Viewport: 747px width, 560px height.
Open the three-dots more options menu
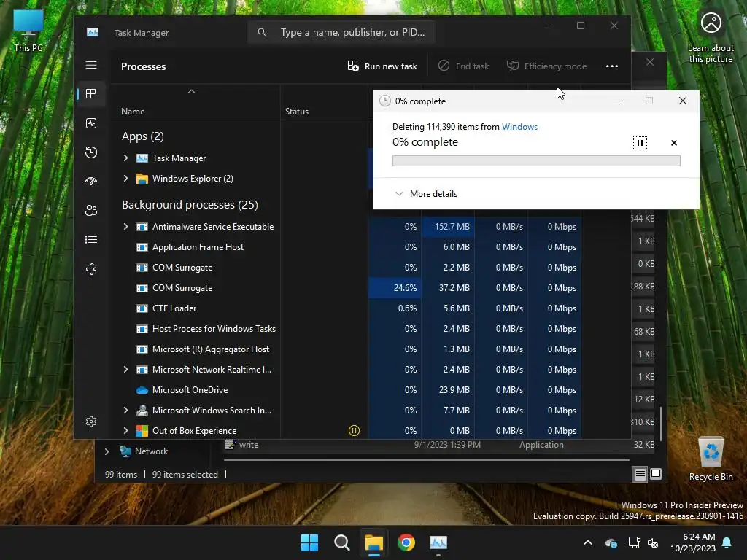click(x=612, y=66)
